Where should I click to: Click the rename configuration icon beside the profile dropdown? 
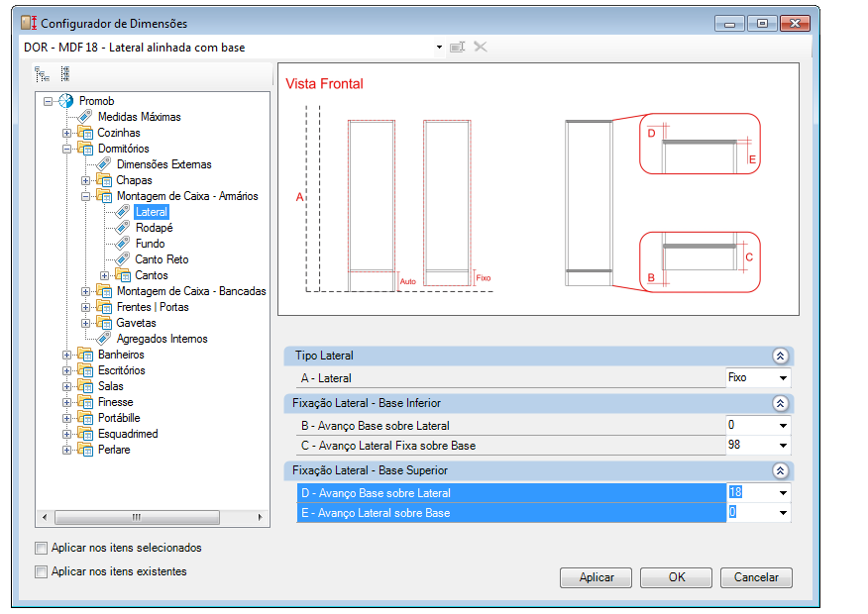point(457,47)
